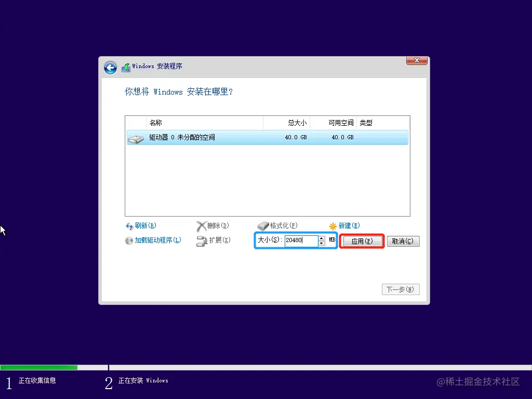
Task: Click the 新建(E) link
Action: pos(349,225)
